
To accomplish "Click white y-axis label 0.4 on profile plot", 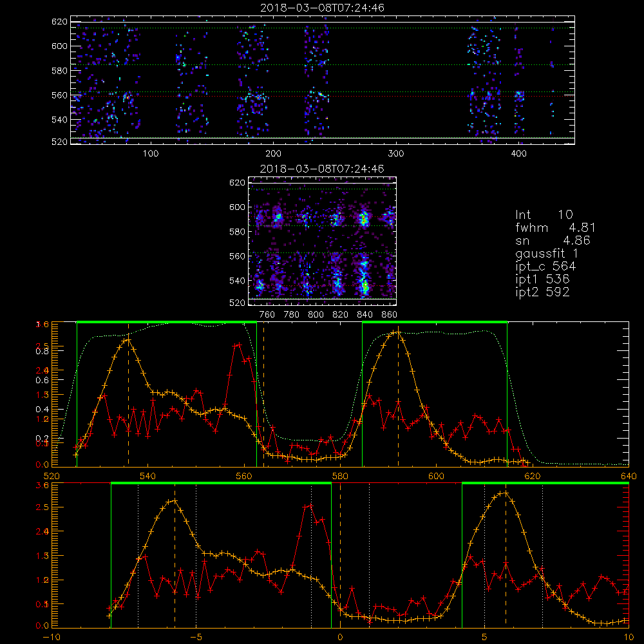I will pyautogui.click(x=43, y=410).
